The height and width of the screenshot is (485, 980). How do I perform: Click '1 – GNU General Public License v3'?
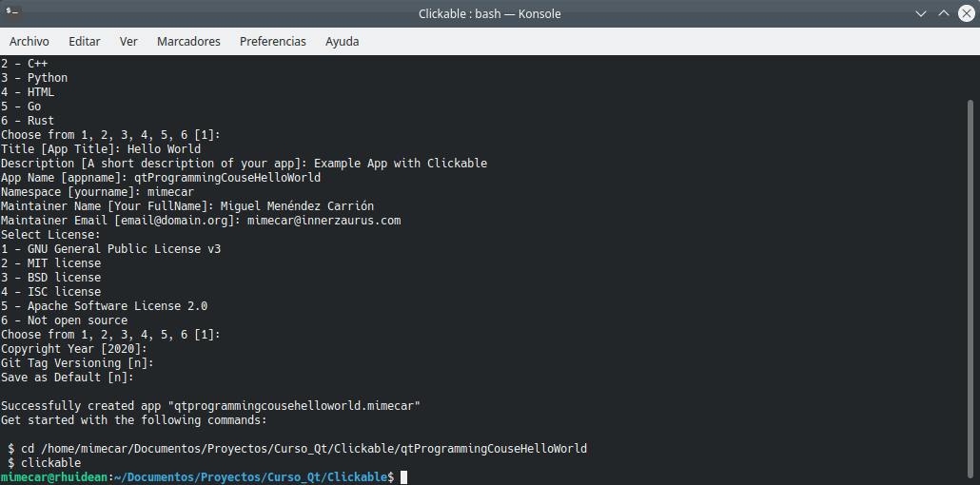pyautogui.click(x=111, y=249)
